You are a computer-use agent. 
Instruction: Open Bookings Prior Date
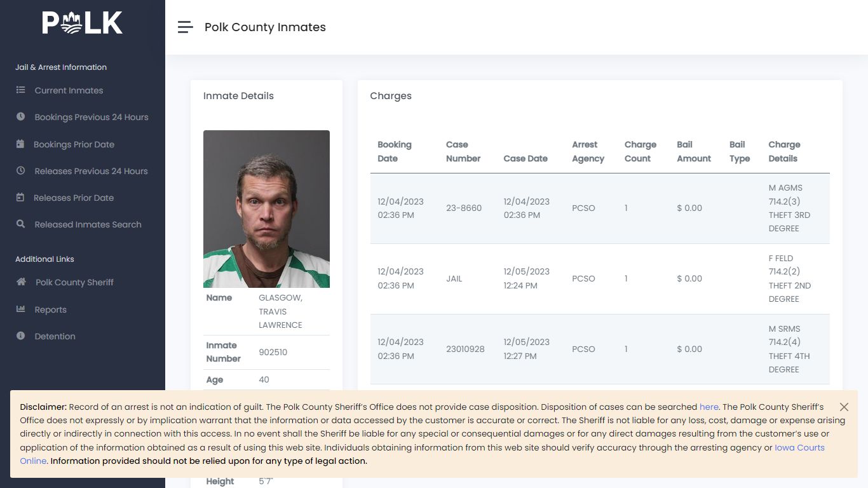[74, 144]
